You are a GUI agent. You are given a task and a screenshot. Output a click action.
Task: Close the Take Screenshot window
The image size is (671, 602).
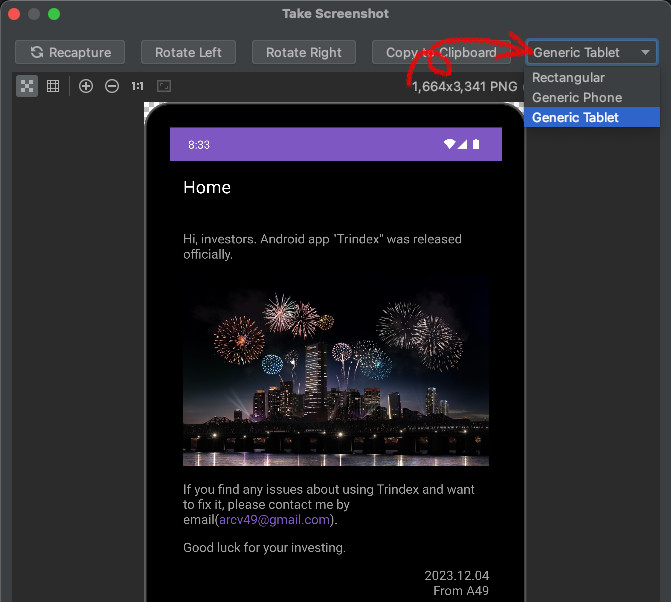[x=14, y=14]
